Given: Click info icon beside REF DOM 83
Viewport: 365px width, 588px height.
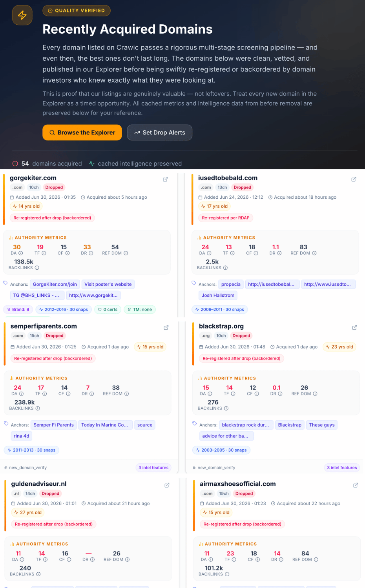Looking at the screenshot, I should coord(314,253).
